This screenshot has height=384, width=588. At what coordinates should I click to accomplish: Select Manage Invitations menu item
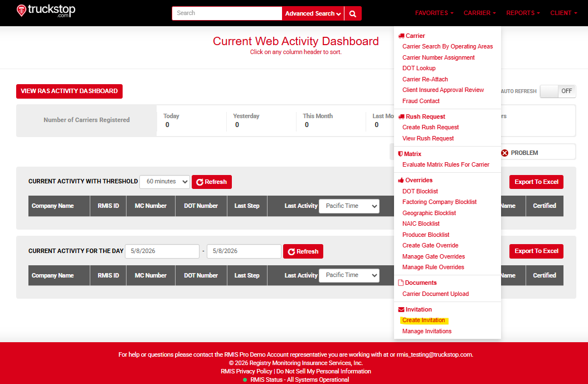click(x=427, y=331)
